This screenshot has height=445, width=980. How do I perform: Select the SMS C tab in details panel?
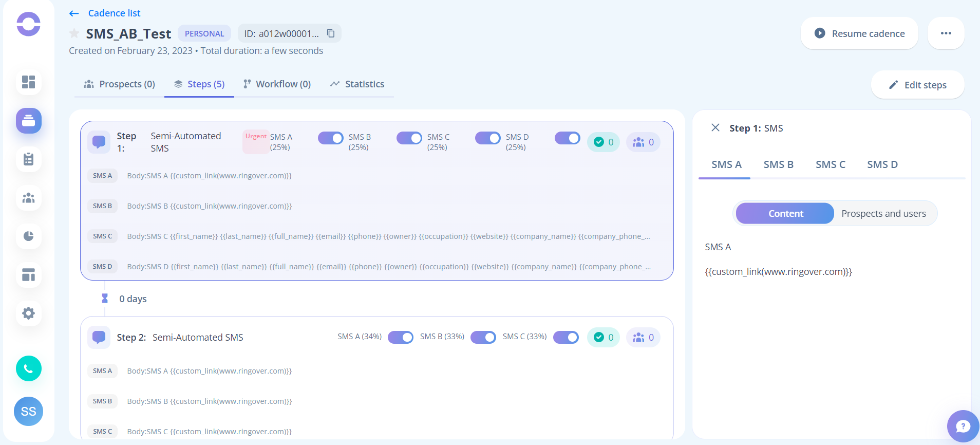(830, 164)
